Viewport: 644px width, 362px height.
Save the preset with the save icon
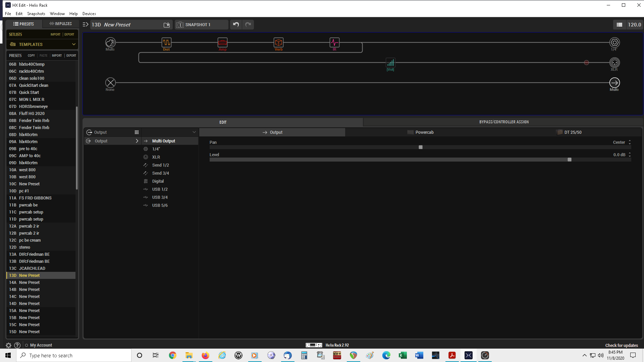click(x=167, y=25)
